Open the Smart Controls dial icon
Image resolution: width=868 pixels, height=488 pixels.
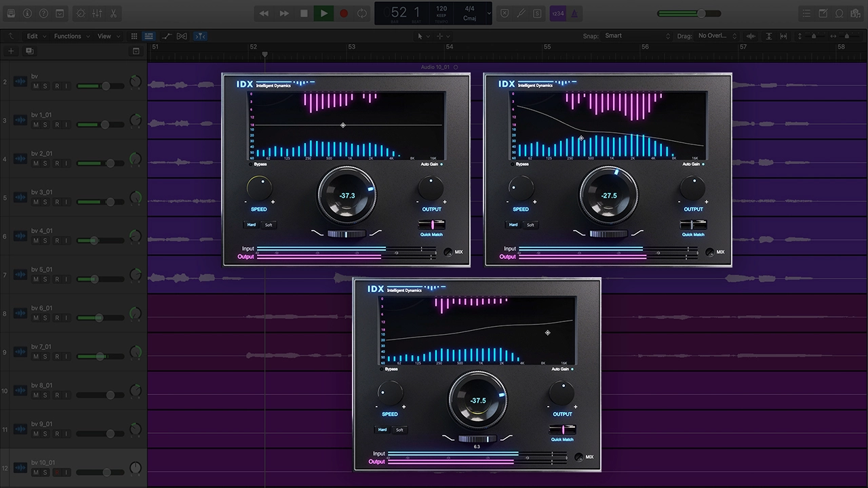pos(81,13)
